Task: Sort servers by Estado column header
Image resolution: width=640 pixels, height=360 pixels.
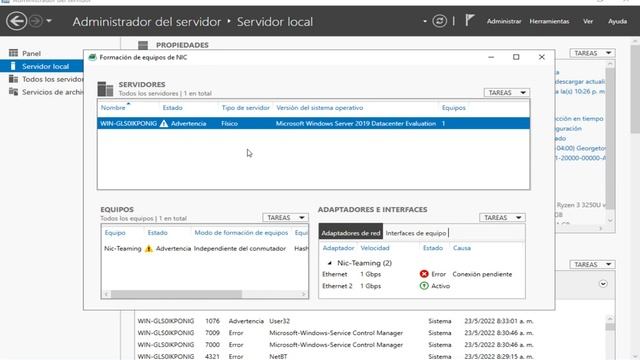Action: coord(172,108)
